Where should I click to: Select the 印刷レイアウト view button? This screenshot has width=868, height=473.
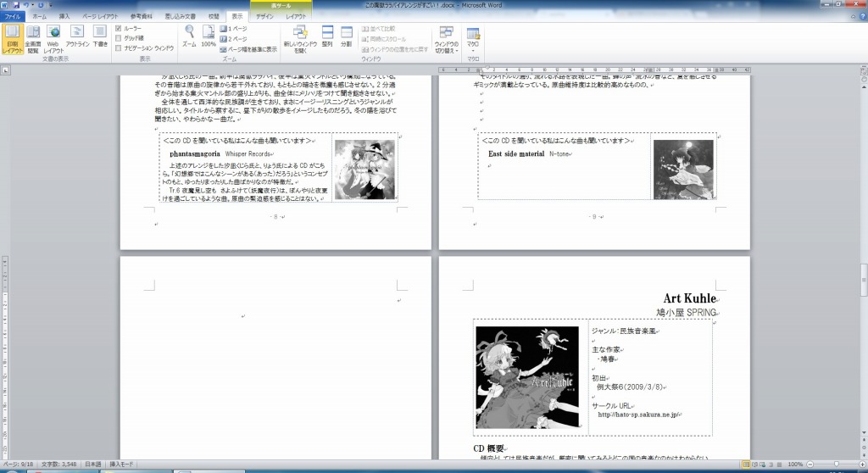point(12,39)
